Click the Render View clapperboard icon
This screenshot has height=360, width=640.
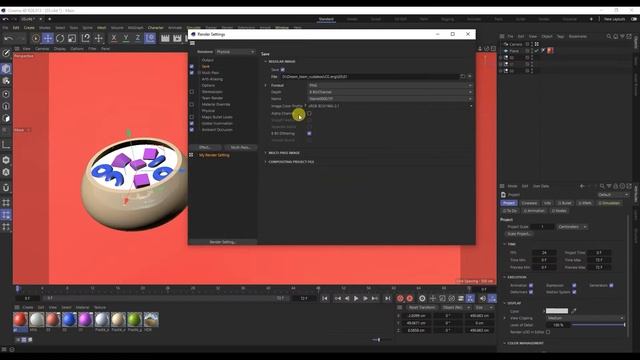[x=165, y=38]
